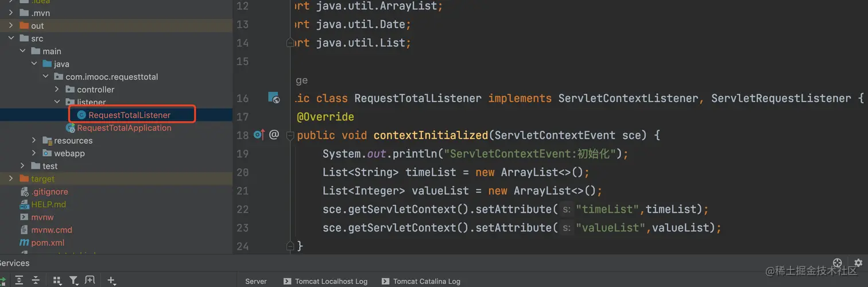This screenshot has width=868, height=287.
Task: Expand the out folder
Action: (11, 26)
